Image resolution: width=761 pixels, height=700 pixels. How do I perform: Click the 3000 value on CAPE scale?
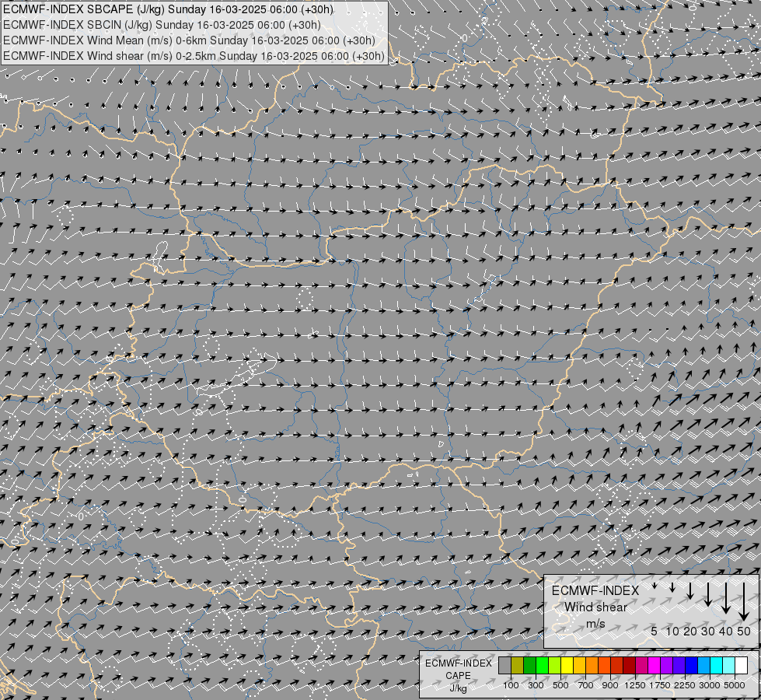pyautogui.click(x=710, y=685)
